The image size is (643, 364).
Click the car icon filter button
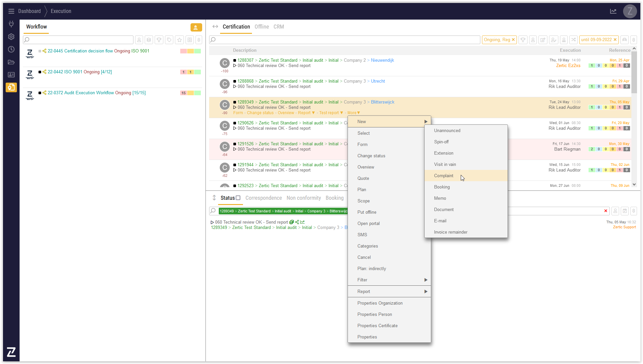(624, 40)
